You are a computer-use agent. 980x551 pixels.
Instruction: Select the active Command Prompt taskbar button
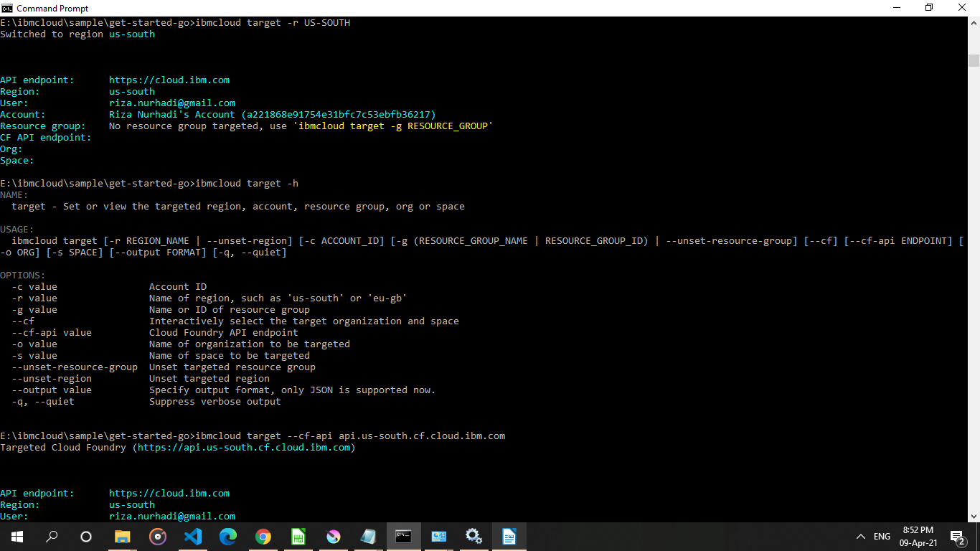[x=404, y=536]
